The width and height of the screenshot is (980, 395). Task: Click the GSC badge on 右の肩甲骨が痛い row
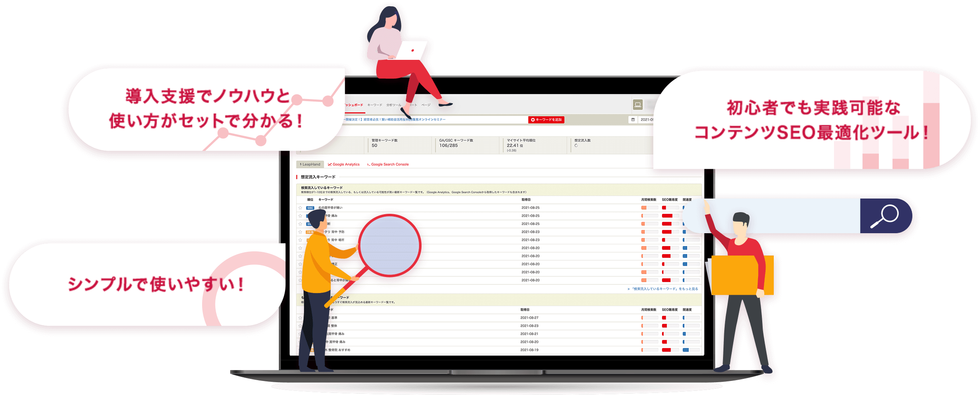310,208
